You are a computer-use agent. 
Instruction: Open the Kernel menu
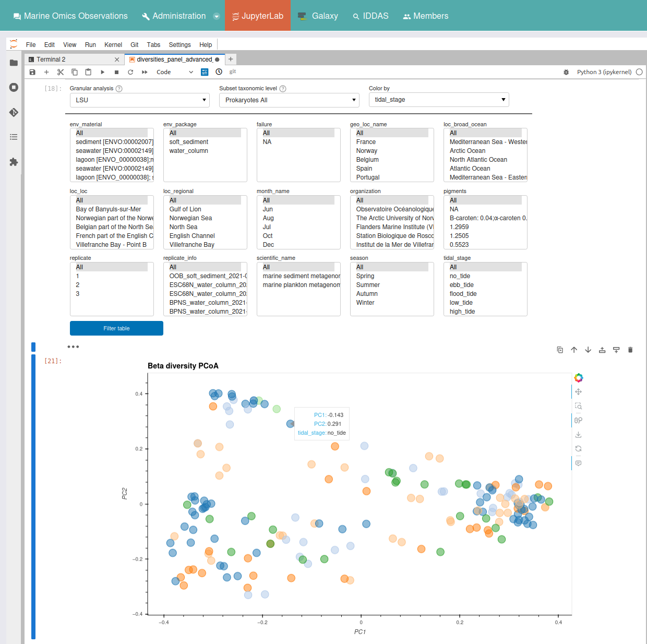coord(113,45)
